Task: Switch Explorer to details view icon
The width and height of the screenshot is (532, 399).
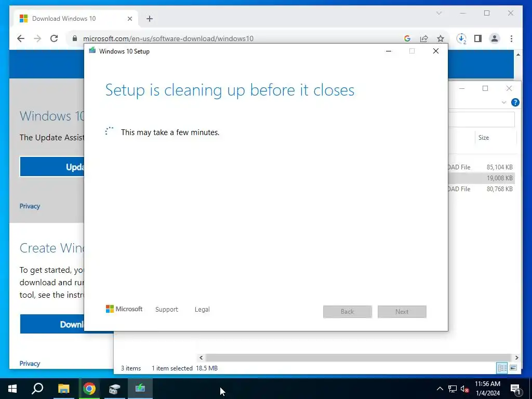Action: (502, 368)
